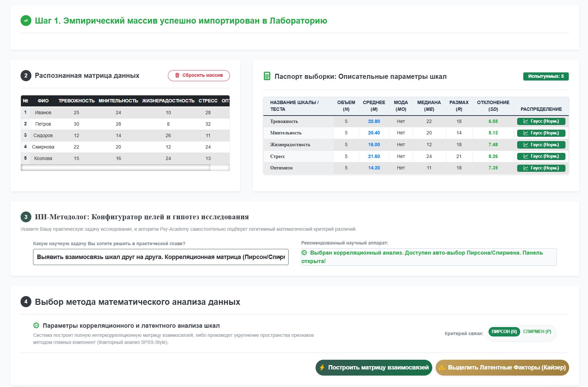
Task: Click the gear icon in the recommended apparatus box
Action: 304,253
